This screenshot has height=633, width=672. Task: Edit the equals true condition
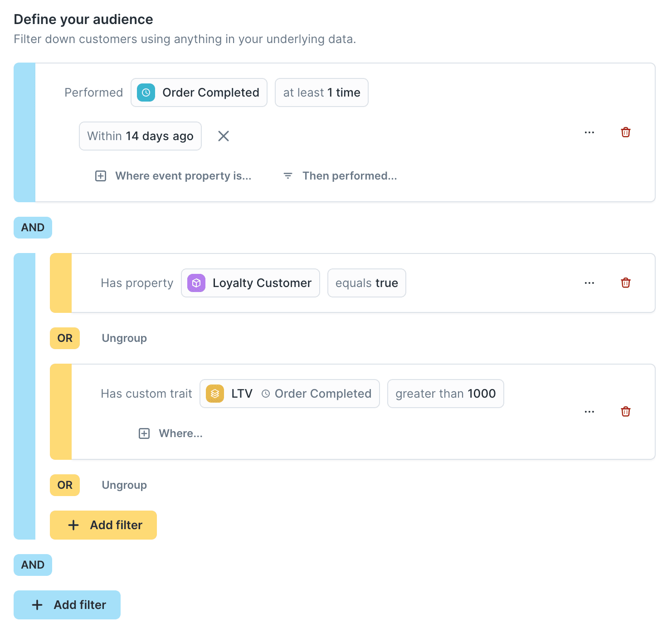click(366, 283)
